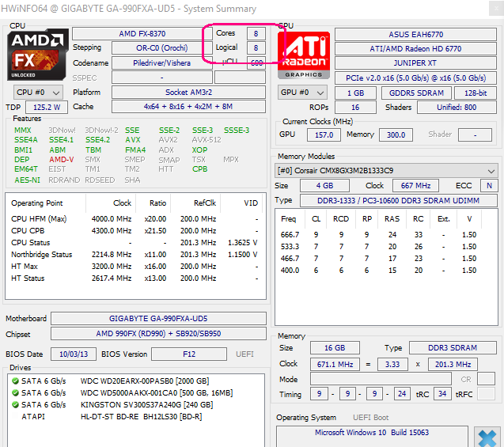
Task: Click the Socket AM3r2 platform field
Action: pos(188,93)
